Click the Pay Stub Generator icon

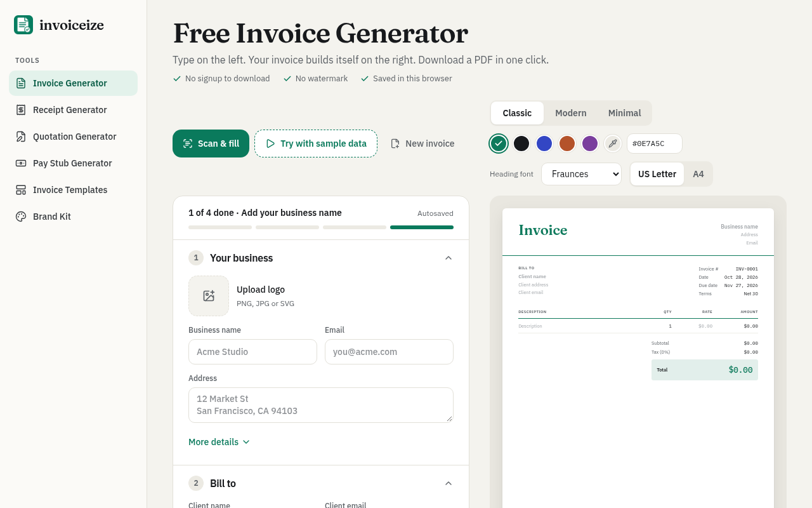coord(21,163)
